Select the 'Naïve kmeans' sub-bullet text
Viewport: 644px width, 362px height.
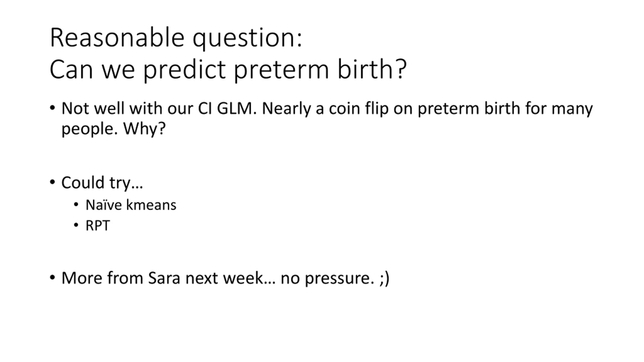click(131, 205)
